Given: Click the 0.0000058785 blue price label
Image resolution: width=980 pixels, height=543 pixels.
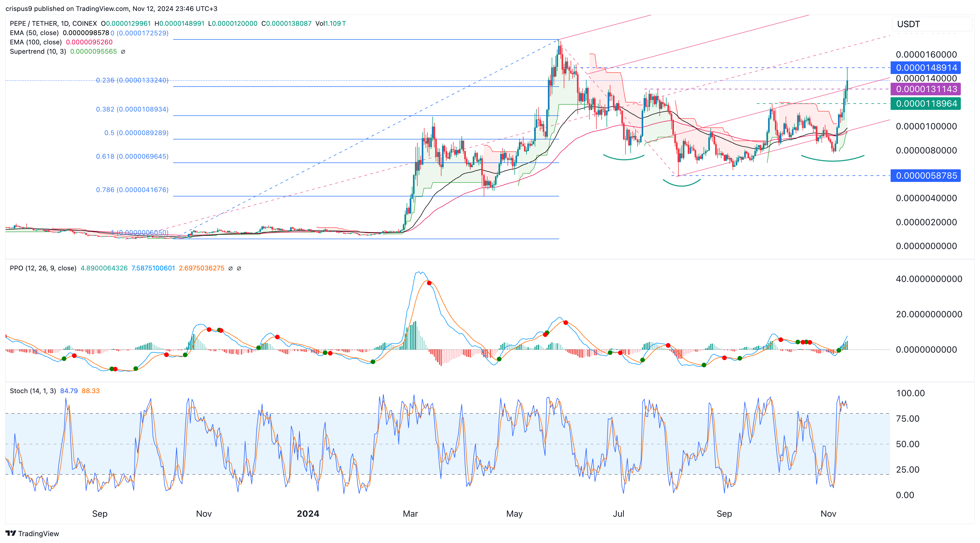Looking at the screenshot, I should click(926, 176).
